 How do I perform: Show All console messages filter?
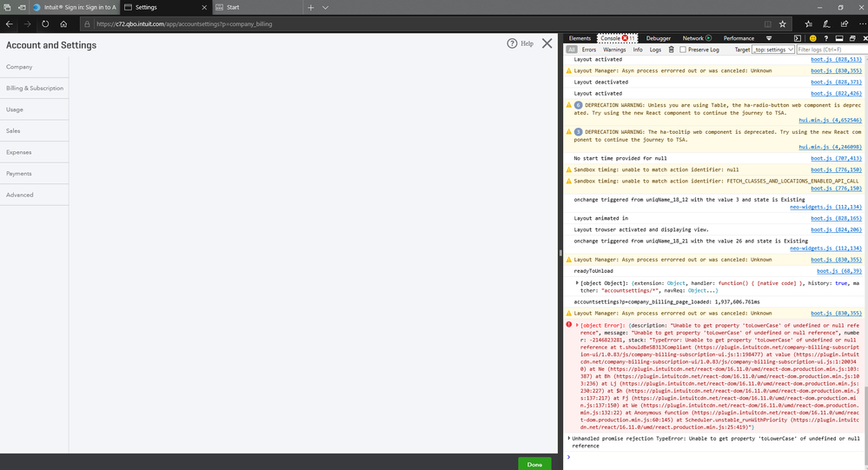coord(572,50)
